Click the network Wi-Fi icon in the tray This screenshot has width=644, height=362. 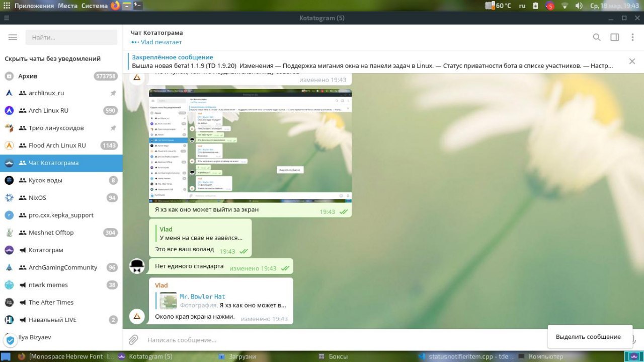(x=565, y=6)
